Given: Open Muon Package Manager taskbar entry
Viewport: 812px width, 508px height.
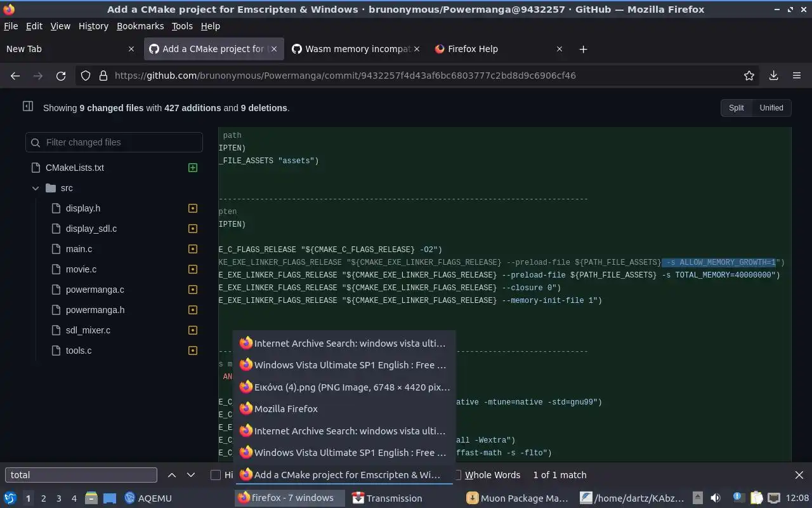Looking at the screenshot, I should point(518,498).
